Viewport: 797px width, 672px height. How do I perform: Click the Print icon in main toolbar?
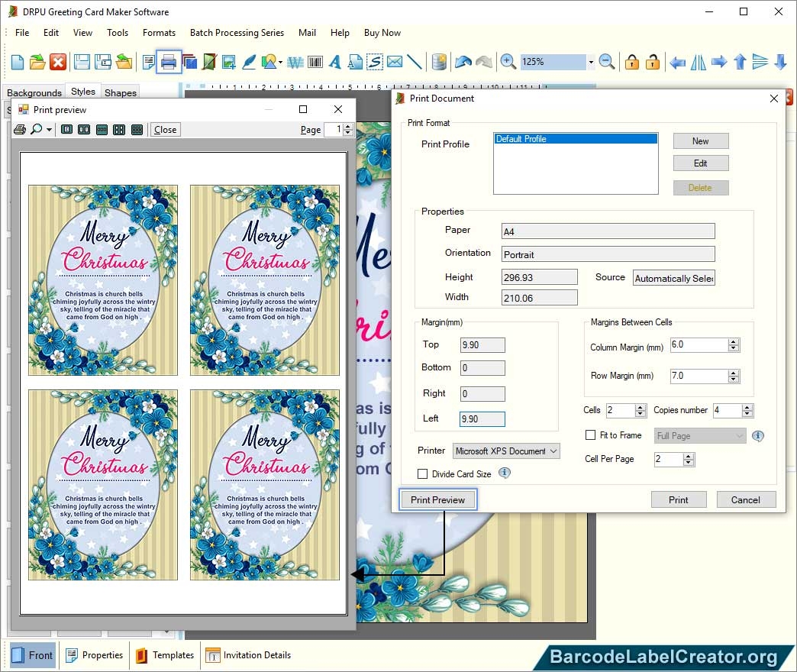pos(169,62)
